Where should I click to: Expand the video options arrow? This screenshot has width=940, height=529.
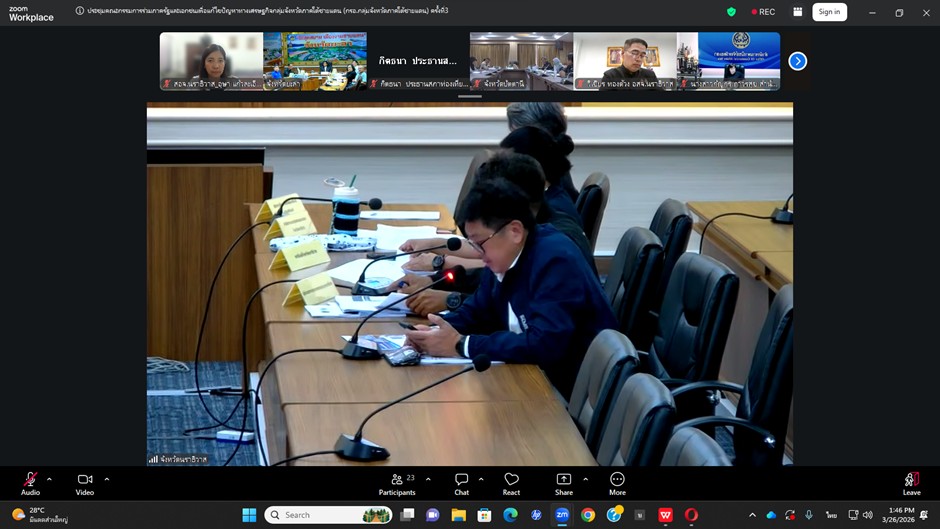107,479
